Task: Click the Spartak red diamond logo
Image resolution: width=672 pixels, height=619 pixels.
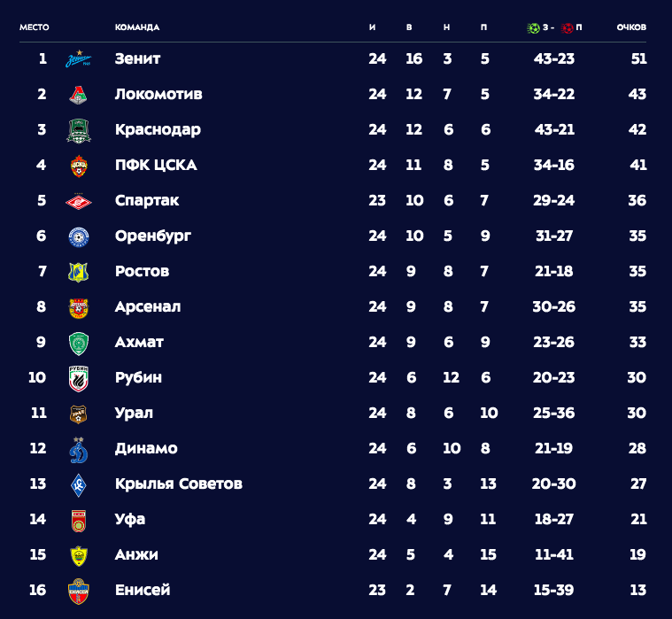Action: coord(79,201)
